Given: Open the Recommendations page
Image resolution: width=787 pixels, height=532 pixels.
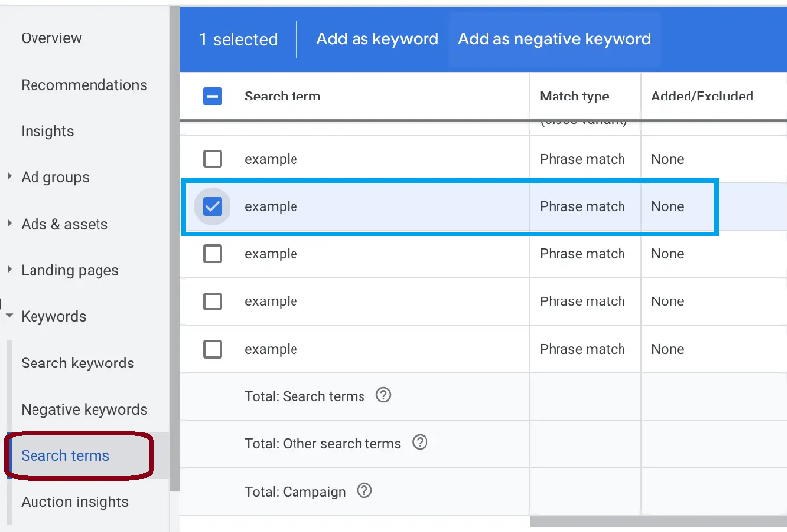Looking at the screenshot, I should click(84, 85).
